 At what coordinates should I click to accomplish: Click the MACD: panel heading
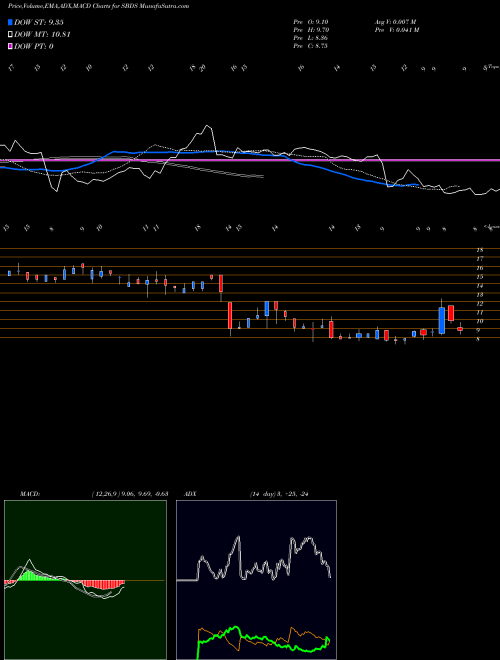coord(29,494)
